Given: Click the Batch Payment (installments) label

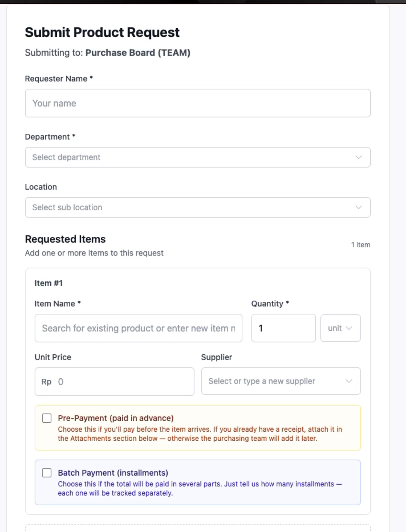Looking at the screenshot, I should coord(113,473).
